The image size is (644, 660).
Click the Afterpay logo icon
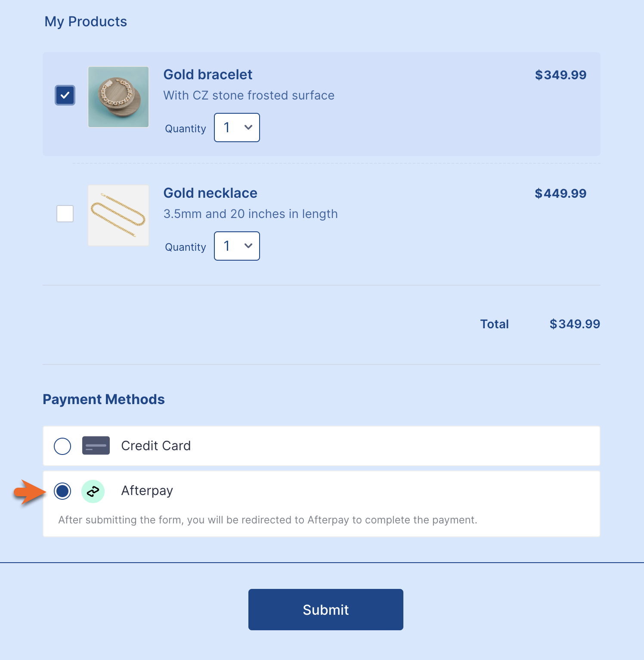tap(93, 491)
